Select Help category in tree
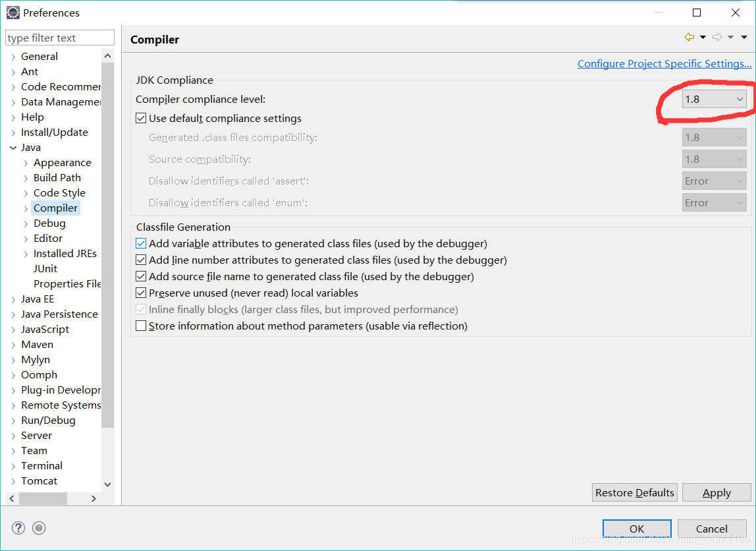This screenshot has height=551, width=756. [32, 117]
